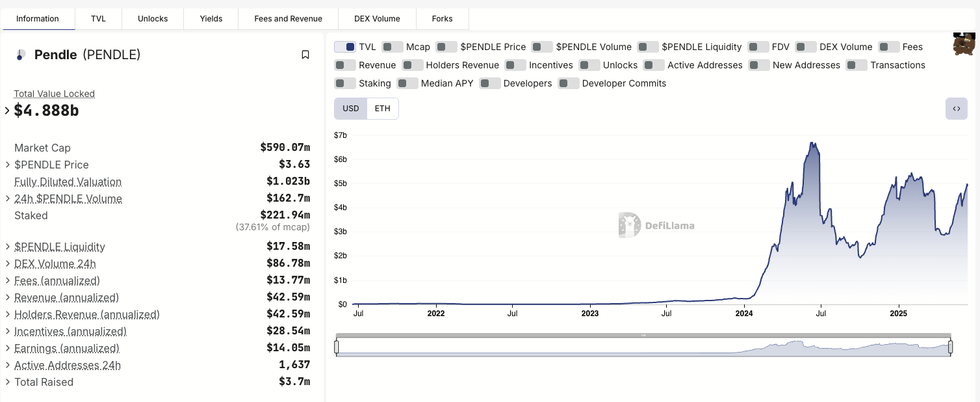Click the 37.61% of mcap text
Viewport: 980px width, 402px height.
click(273, 228)
